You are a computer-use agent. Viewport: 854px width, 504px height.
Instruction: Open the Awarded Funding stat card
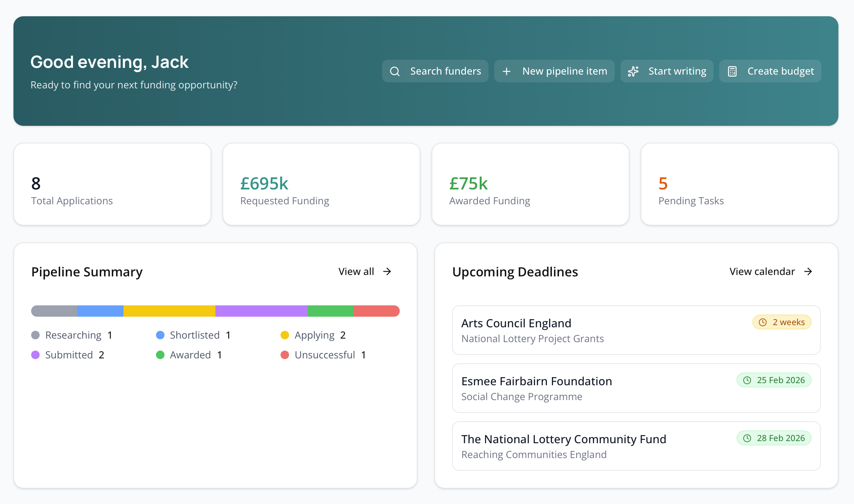tap(530, 184)
